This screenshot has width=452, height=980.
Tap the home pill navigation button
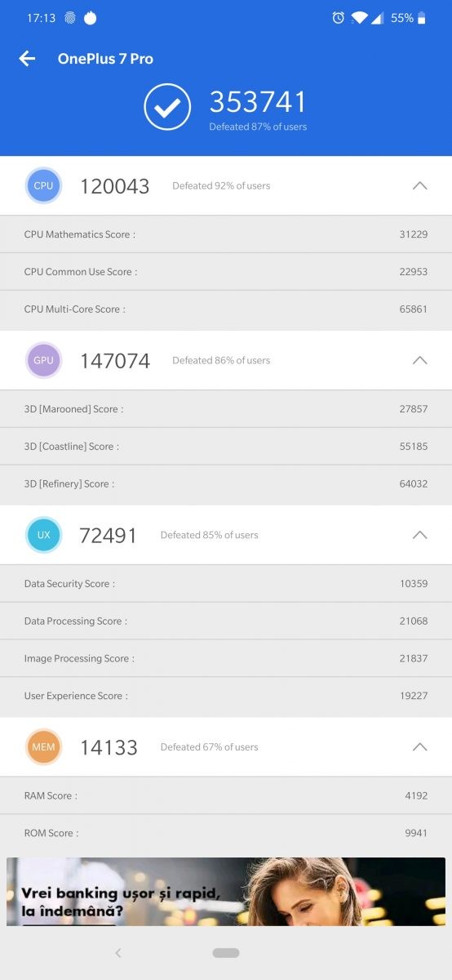pos(226,952)
